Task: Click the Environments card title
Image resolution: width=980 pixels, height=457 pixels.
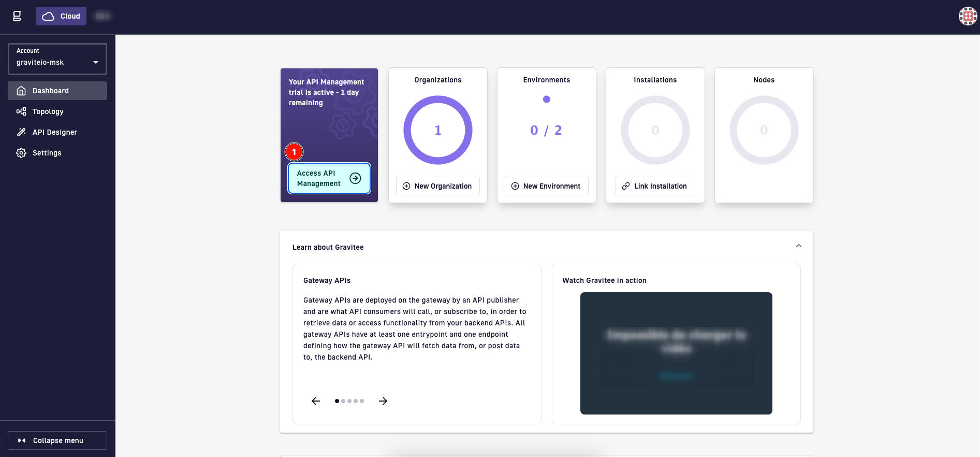Action: tap(547, 80)
